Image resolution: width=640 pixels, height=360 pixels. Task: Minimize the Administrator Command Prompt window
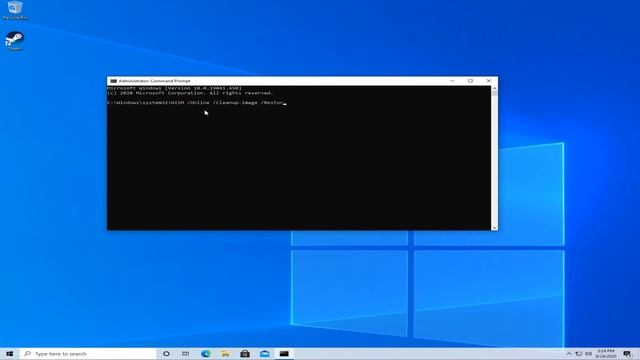tap(452, 81)
